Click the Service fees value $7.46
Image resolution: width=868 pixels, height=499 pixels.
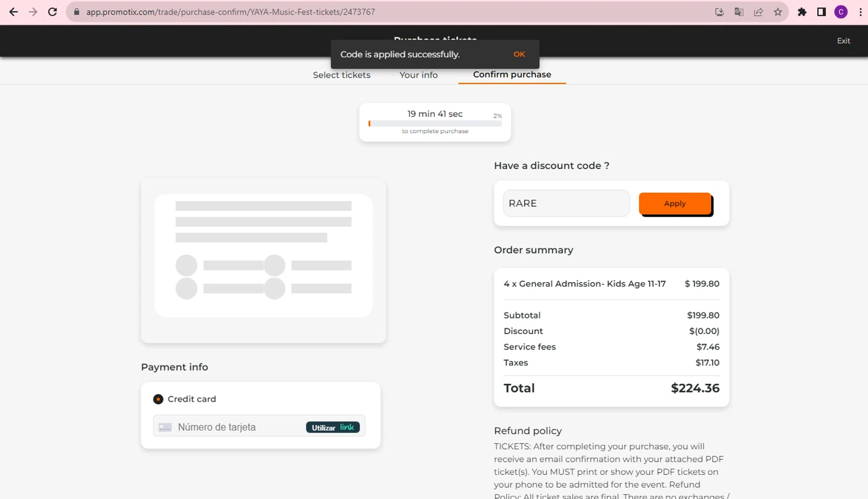click(x=708, y=347)
